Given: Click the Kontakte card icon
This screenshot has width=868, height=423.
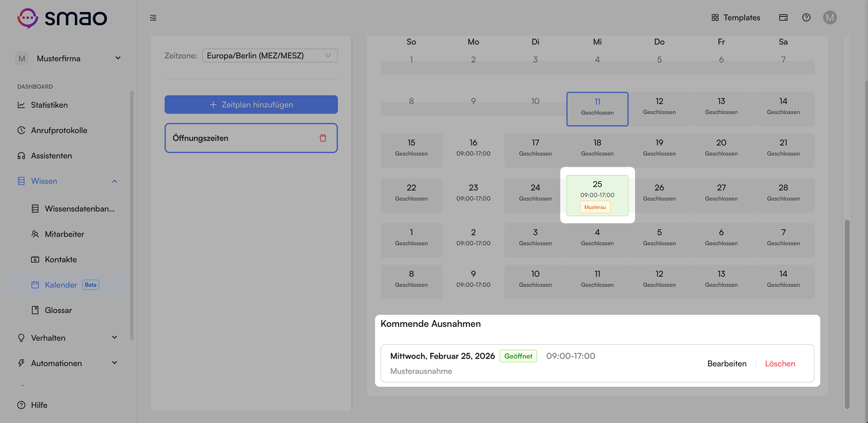Looking at the screenshot, I should tap(35, 260).
